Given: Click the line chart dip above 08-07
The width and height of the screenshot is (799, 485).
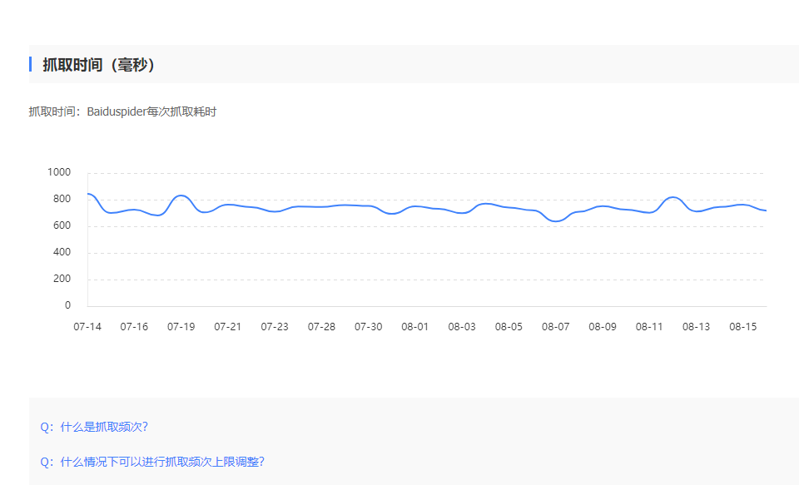Looking at the screenshot, I should (x=555, y=221).
